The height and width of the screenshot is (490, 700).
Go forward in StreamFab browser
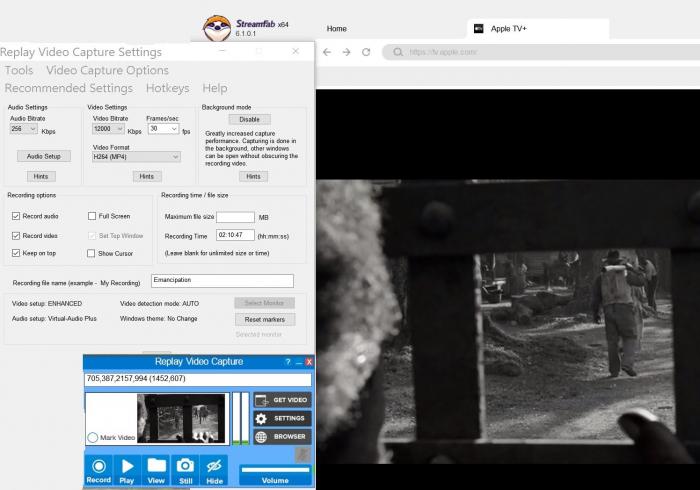[x=346, y=52]
